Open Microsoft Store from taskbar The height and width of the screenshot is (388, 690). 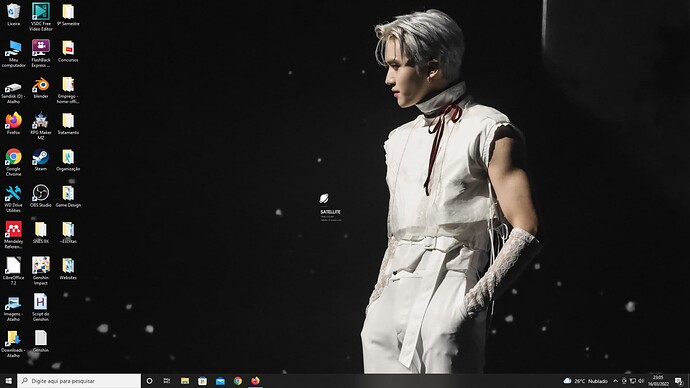coord(202,381)
